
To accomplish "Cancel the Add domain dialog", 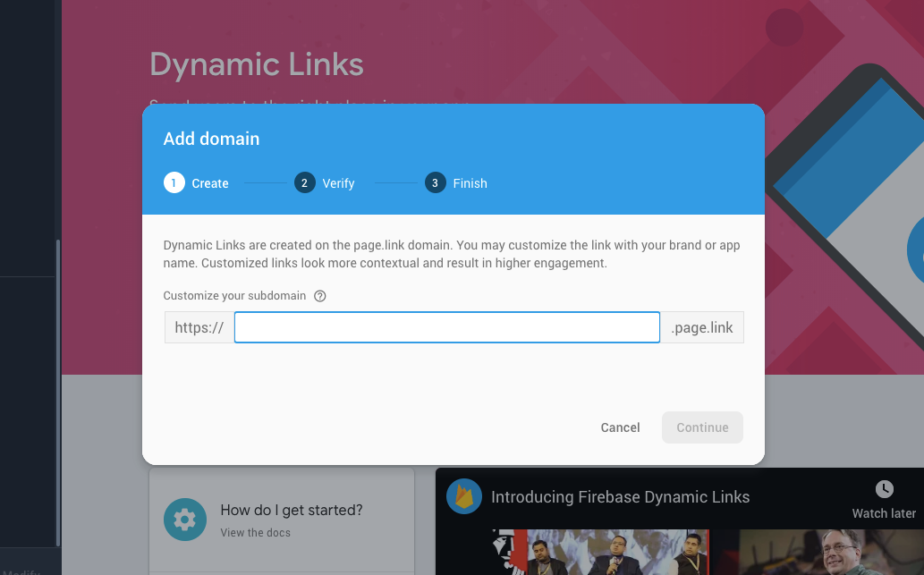I will 620,427.
